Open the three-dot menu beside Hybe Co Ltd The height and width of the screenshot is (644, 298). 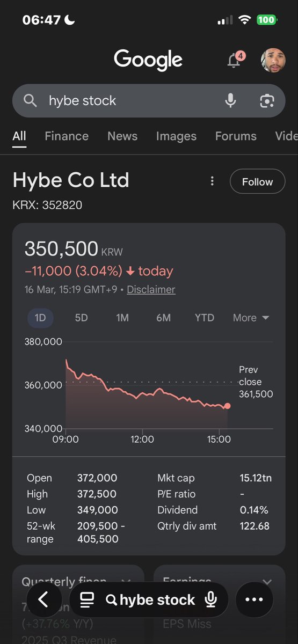213,181
